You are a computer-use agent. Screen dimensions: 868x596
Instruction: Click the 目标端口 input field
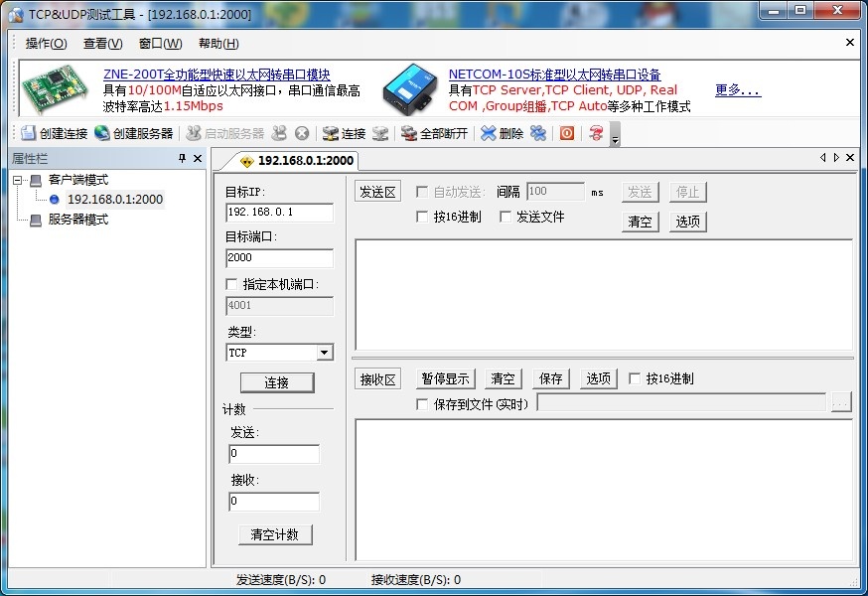click(x=279, y=257)
